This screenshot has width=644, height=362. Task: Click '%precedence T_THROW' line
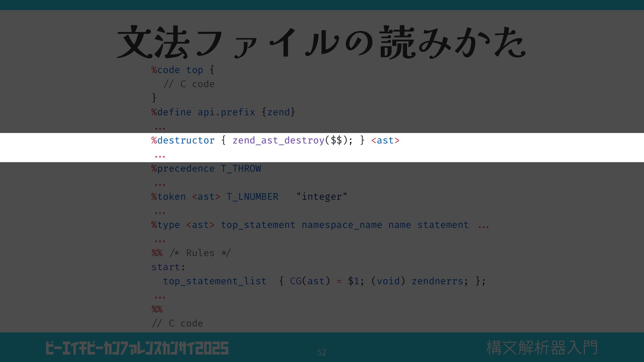(x=206, y=168)
